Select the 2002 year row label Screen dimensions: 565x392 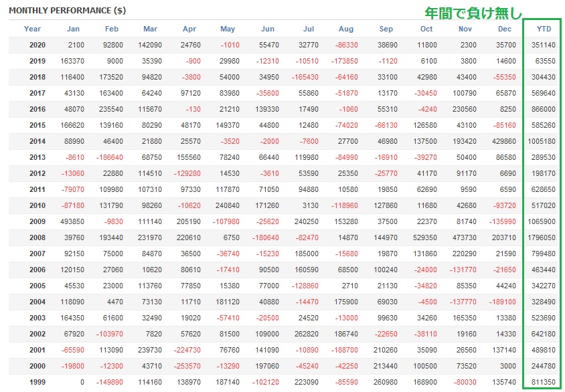click(x=37, y=334)
